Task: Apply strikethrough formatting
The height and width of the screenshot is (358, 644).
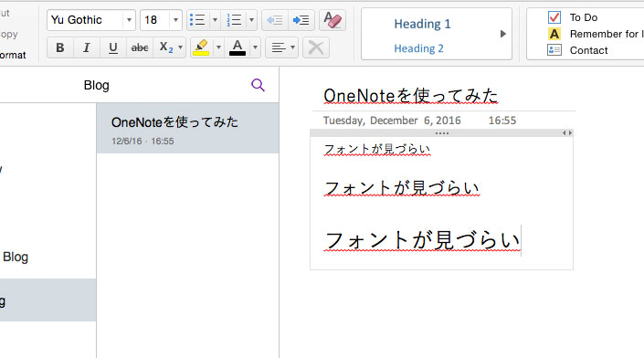Action: point(140,47)
